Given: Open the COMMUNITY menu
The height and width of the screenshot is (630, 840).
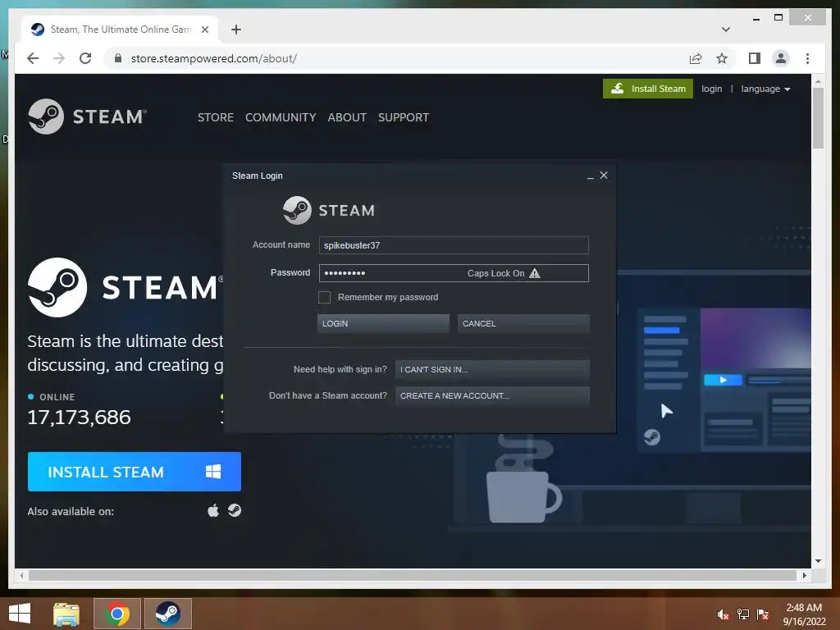Looking at the screenshot, I should 281,117.
